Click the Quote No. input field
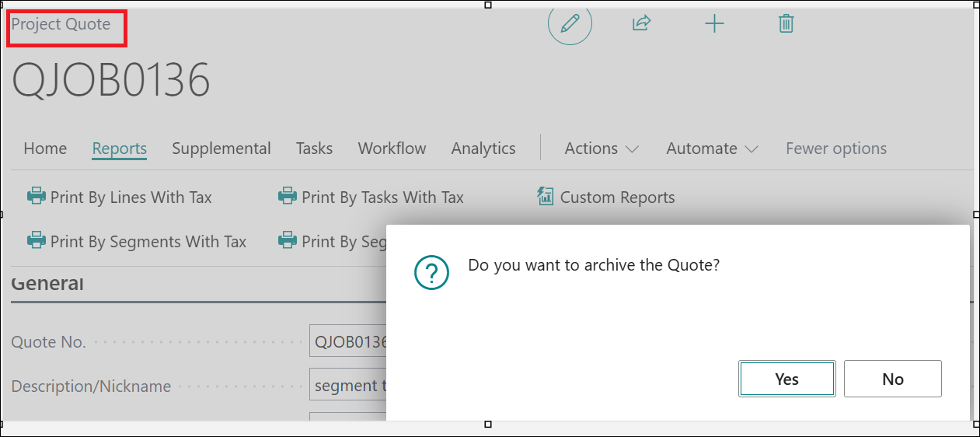 pos(347,342)
